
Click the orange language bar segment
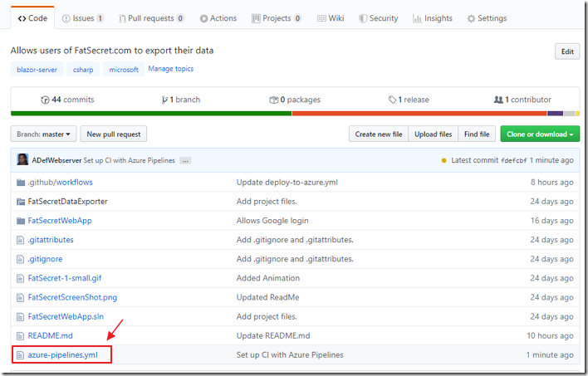pos(419,113)
